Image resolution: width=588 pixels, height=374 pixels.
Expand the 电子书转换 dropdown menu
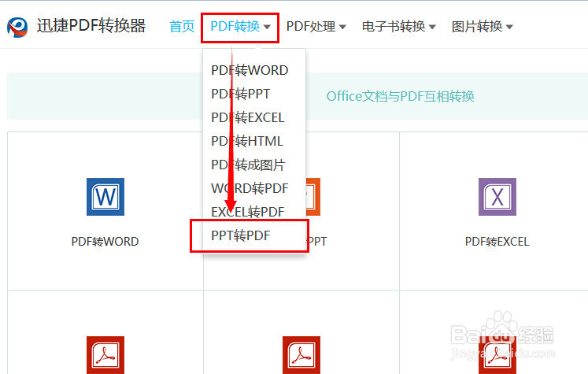pos(398,27)
